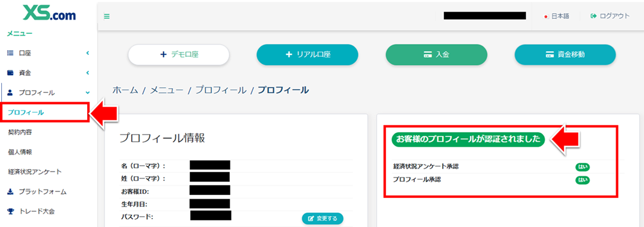This screenshot has width=644, height=227.
Task: Click the card icon in 入金 button
Action: pos(428,54)
